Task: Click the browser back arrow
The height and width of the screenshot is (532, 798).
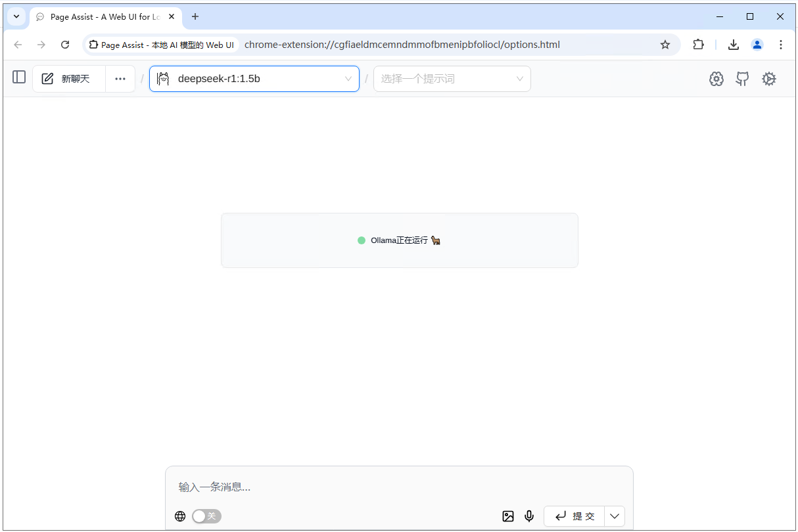Action: [x=18, y=45]
